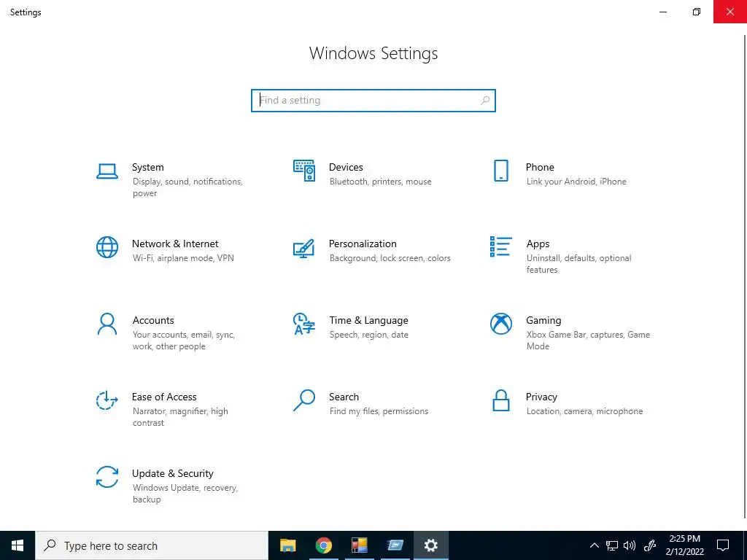
Task: Open the Accounts title link
Action: click(x=153, y=321)
